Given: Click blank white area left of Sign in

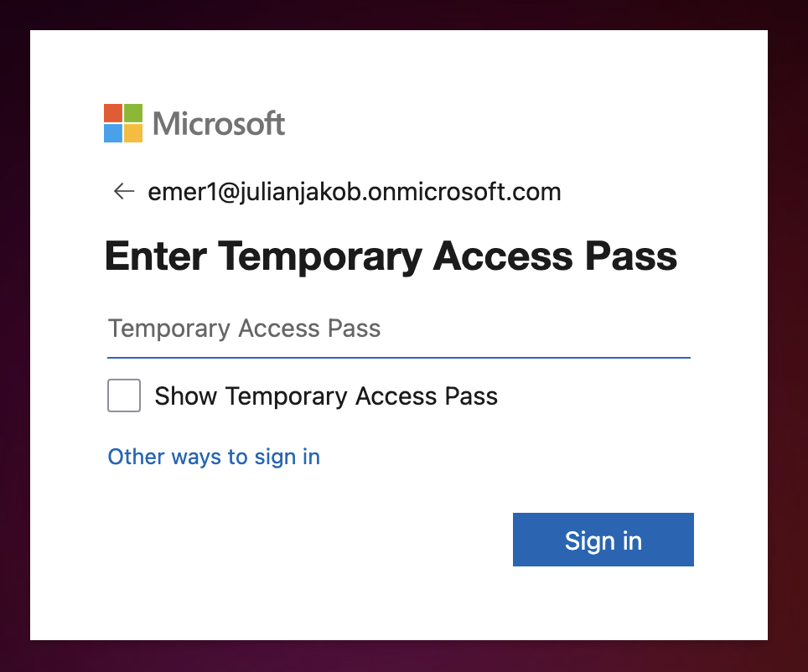Looking at the screenshot, I should (x=309, y=540).
